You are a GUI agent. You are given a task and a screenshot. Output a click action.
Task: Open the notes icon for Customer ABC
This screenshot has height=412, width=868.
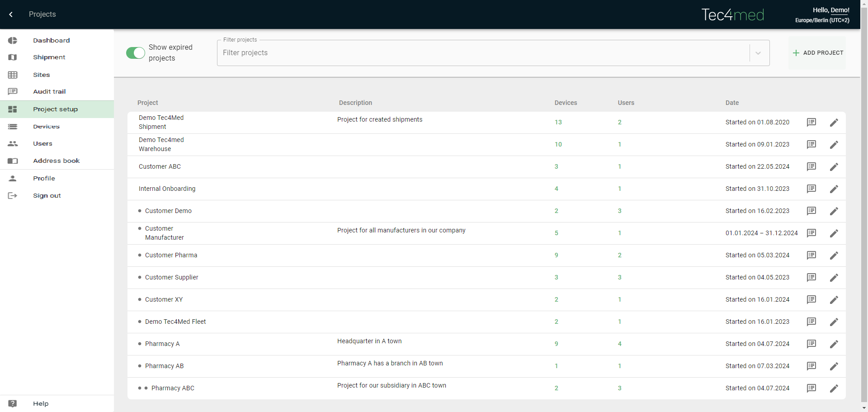click(811, 166)
